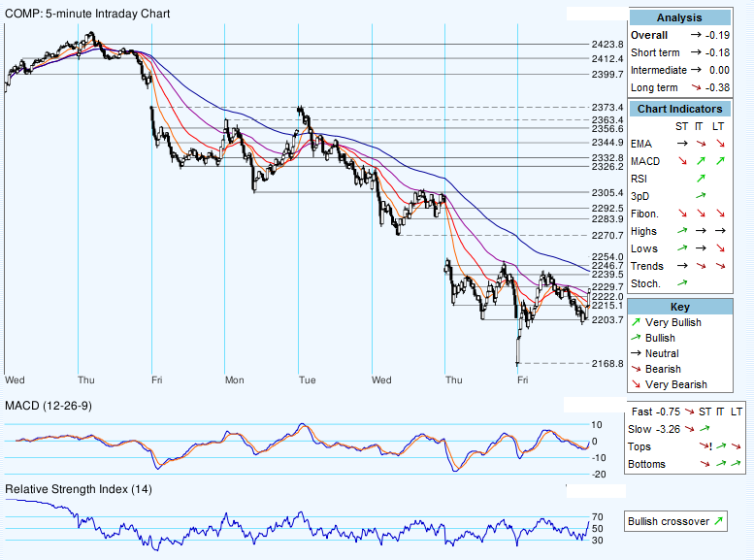
Task: Click the Bullish crossover green arrow
Action: (718, 521)
